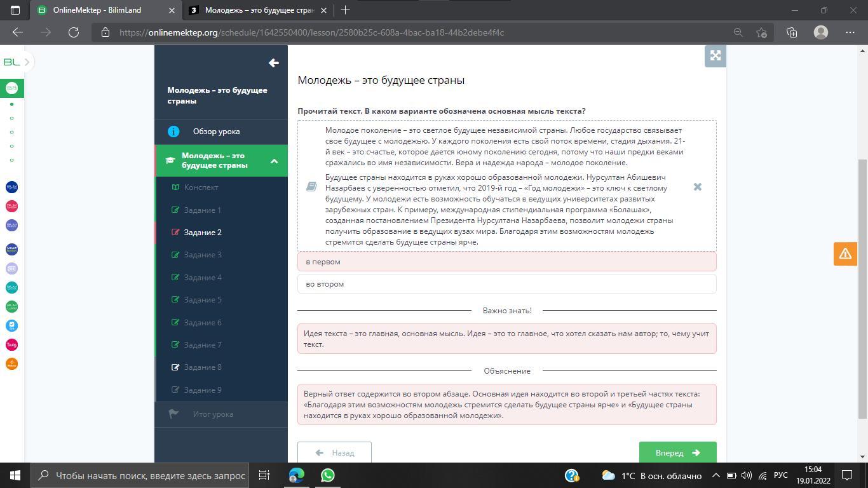Select the answer «в первом»

pos(507,262)
